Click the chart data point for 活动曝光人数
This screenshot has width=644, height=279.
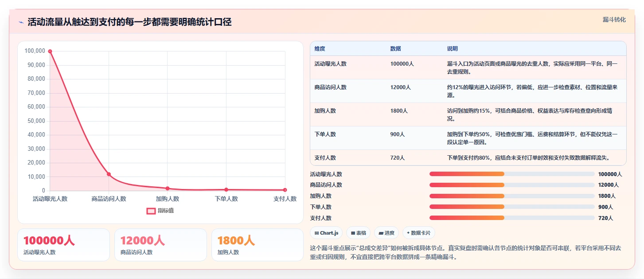coord(50,51)
